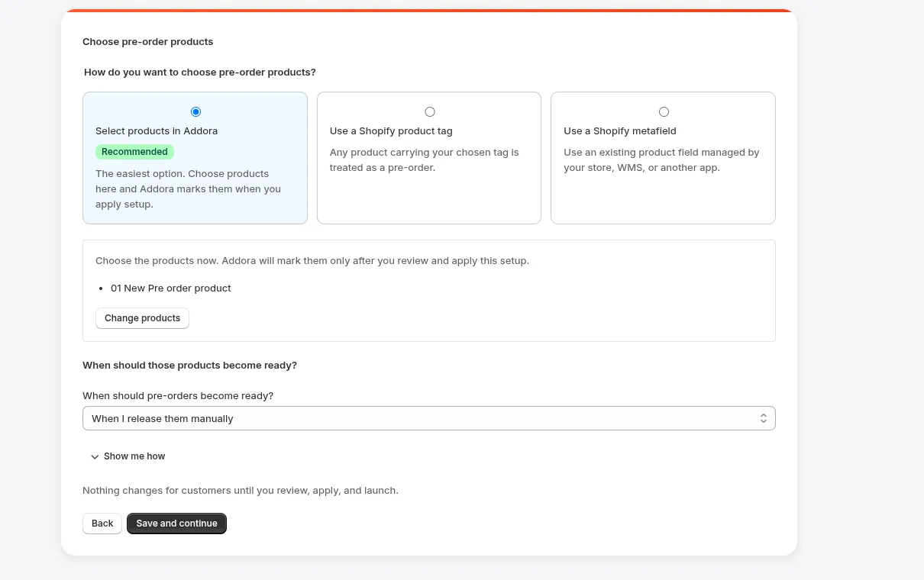Click the 'Choose pre-order products' heading

148,41
